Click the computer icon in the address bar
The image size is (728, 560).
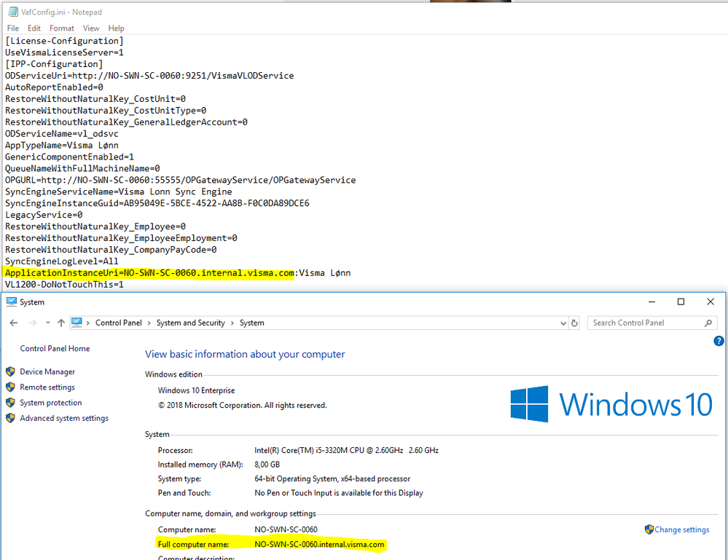[x=77, y=323]
